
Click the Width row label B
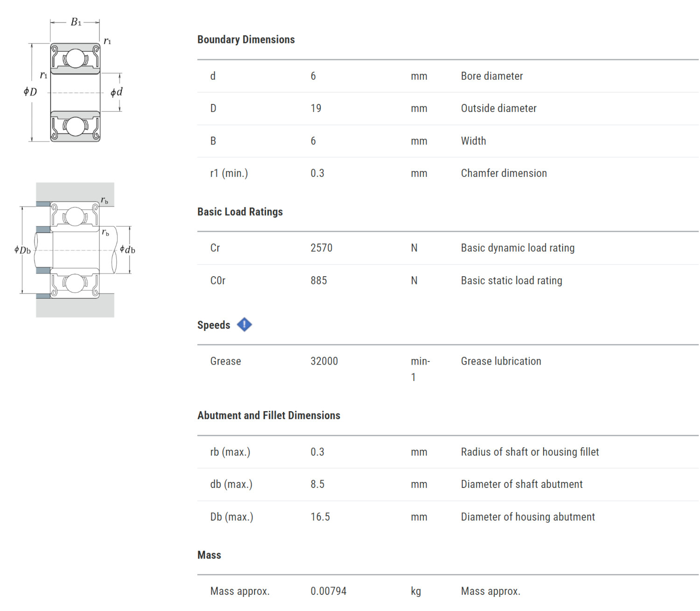213,141
